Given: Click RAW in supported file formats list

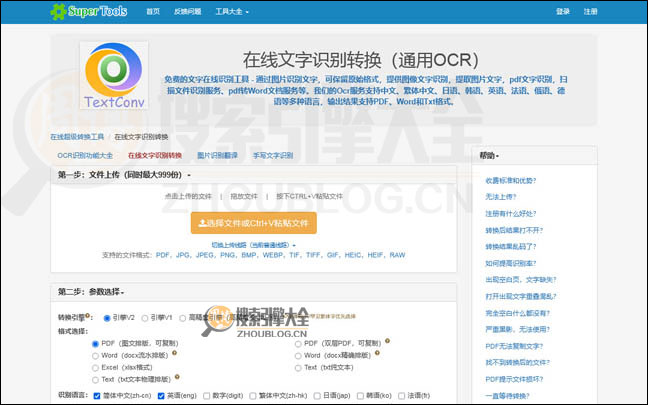Looking at the screenshot, I should coord(397,255).
